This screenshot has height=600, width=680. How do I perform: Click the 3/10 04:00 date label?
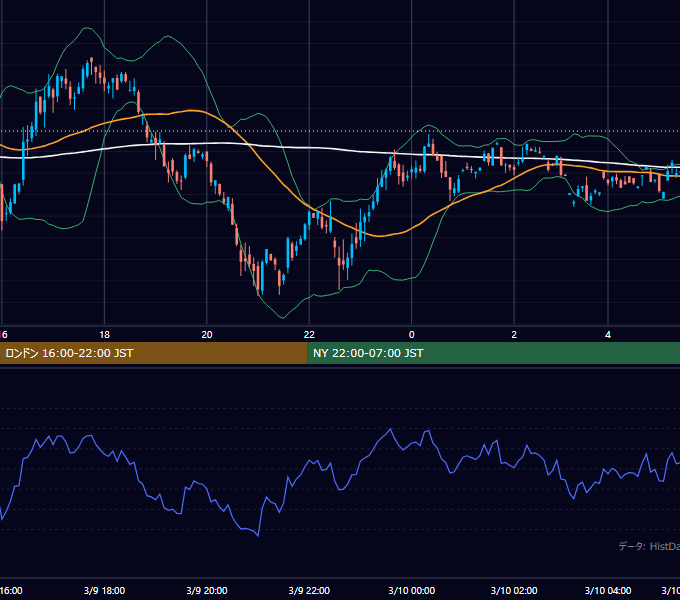click(x=608, y=590)
